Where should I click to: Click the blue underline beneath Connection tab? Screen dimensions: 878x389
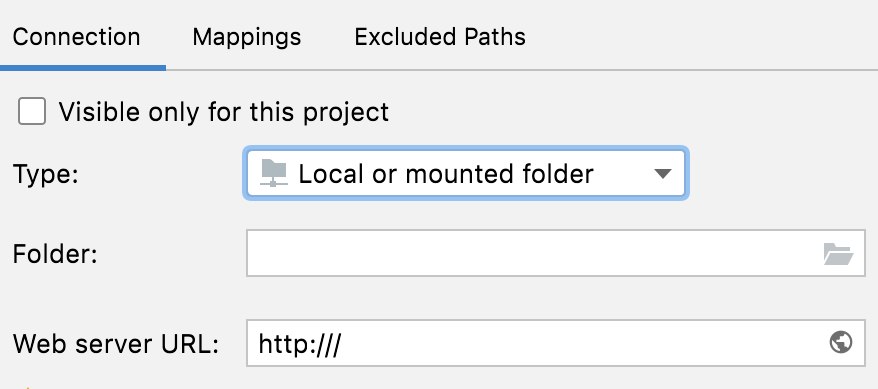tap(83, 68)
